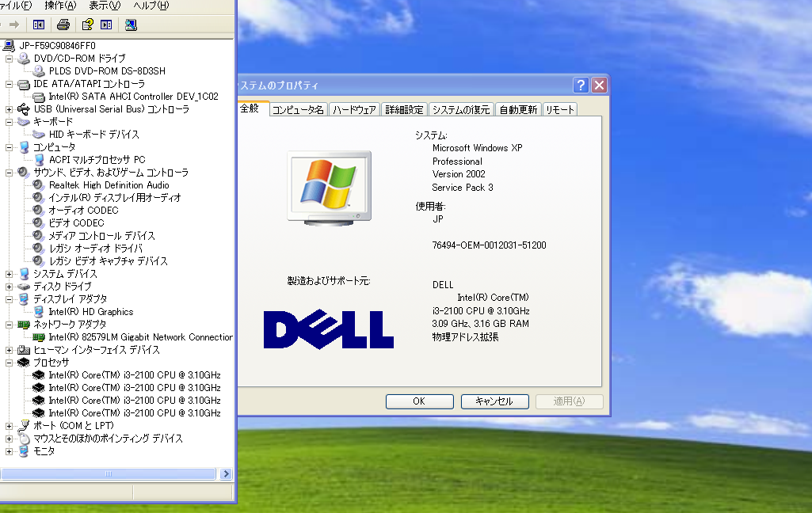
Task: Select レガシ オーディオ ドライバ entry
Action: [95, 249]
